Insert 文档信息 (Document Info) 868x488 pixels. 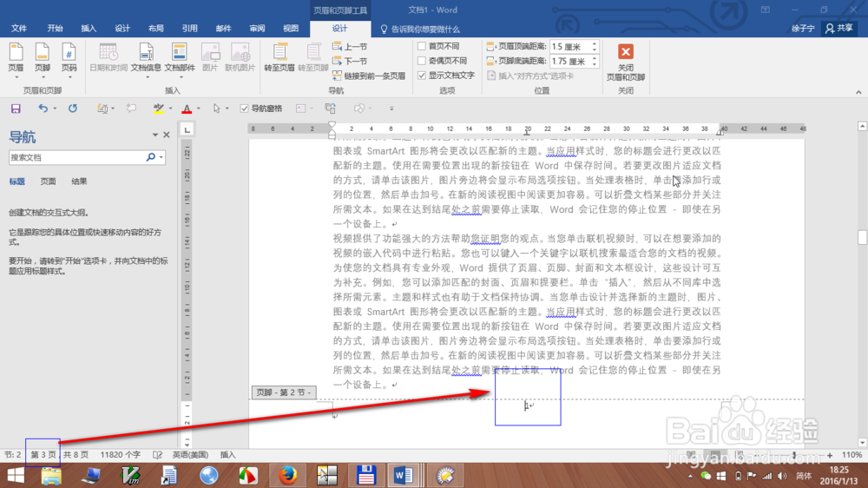point(146,60)
